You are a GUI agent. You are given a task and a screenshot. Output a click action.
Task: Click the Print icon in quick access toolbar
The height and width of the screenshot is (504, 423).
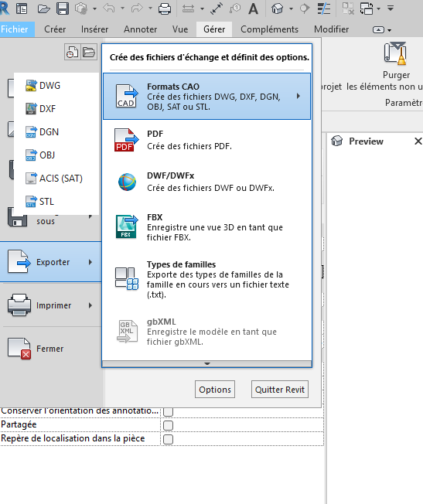[x=165, y=9]
